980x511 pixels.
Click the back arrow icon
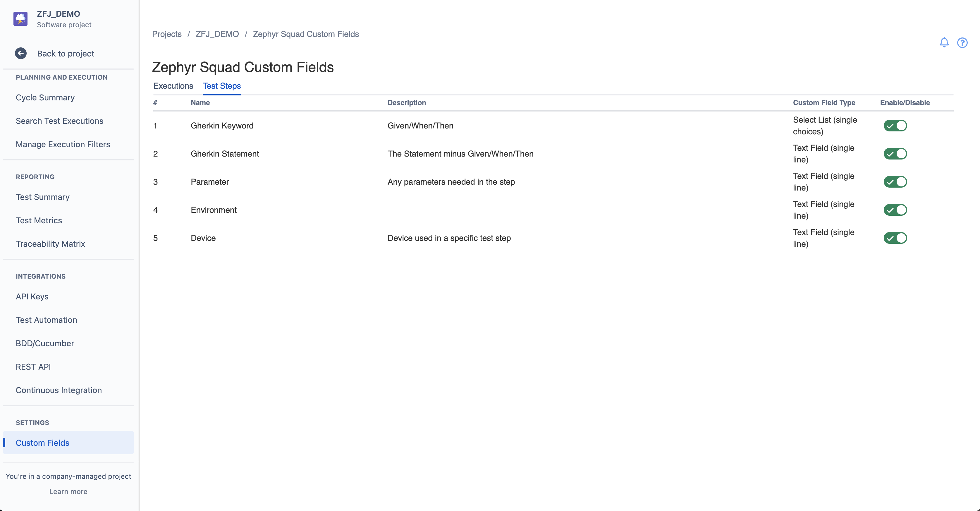[21, 53]
